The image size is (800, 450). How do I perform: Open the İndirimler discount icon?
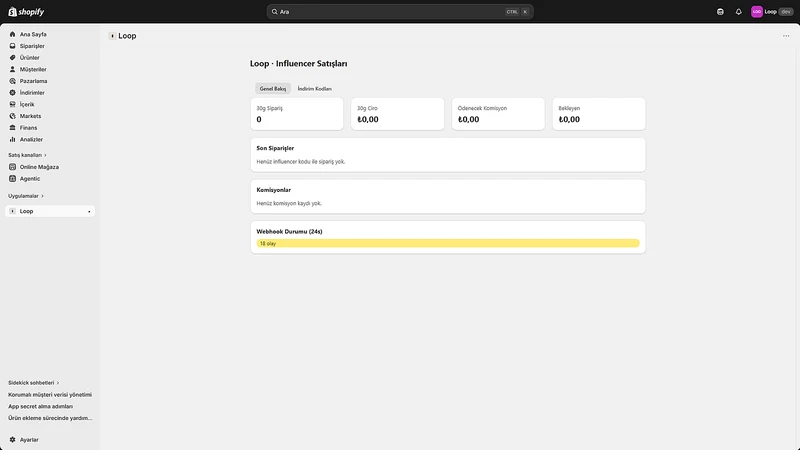(x=13, y=93)
